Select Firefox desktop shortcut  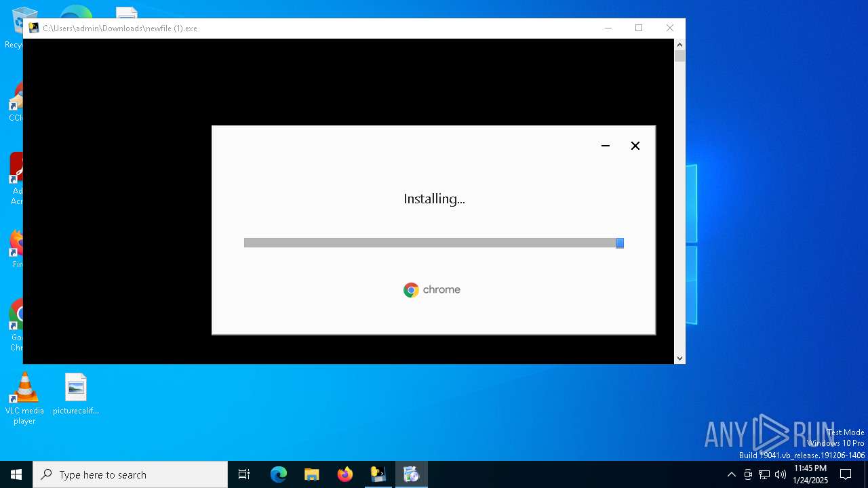pyautogui.click(x=15, y=248)
